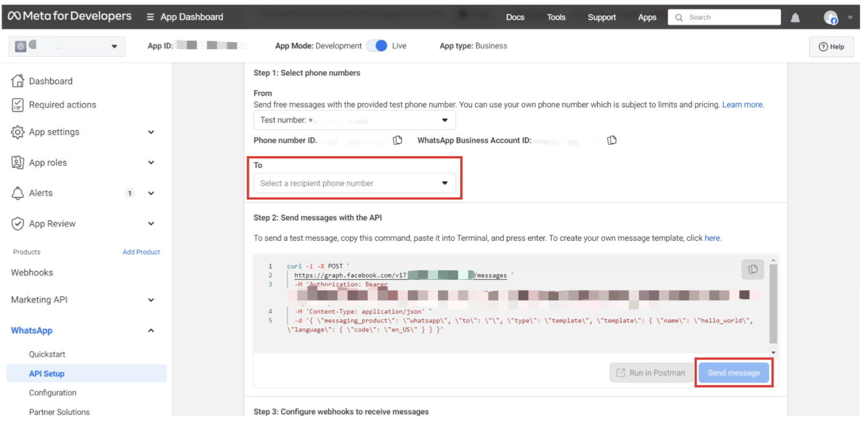Open the app selector dropdown
Viewport: 868px width, 427px height.
pos(67,46)
